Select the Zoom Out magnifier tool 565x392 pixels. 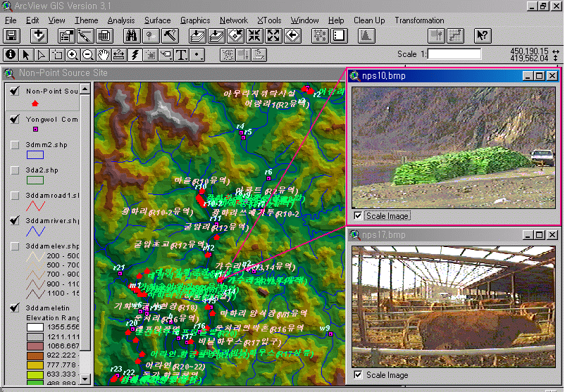click(88, 55)
